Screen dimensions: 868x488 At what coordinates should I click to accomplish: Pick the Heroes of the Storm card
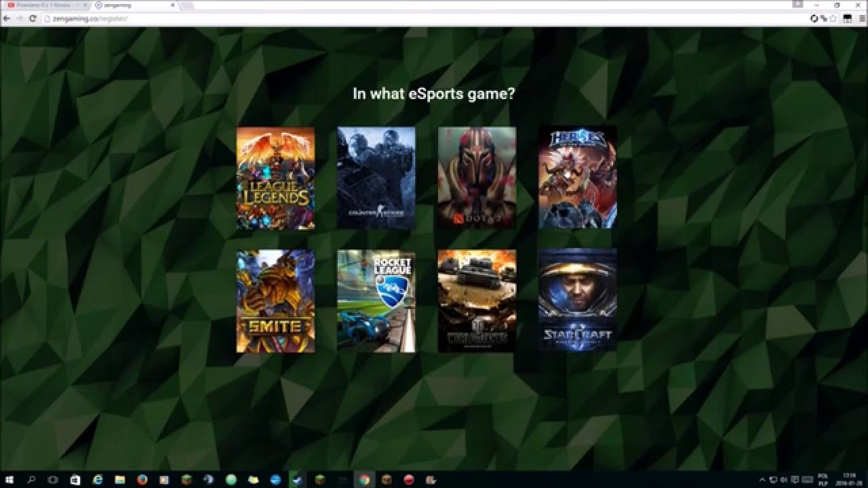[578, 178]
